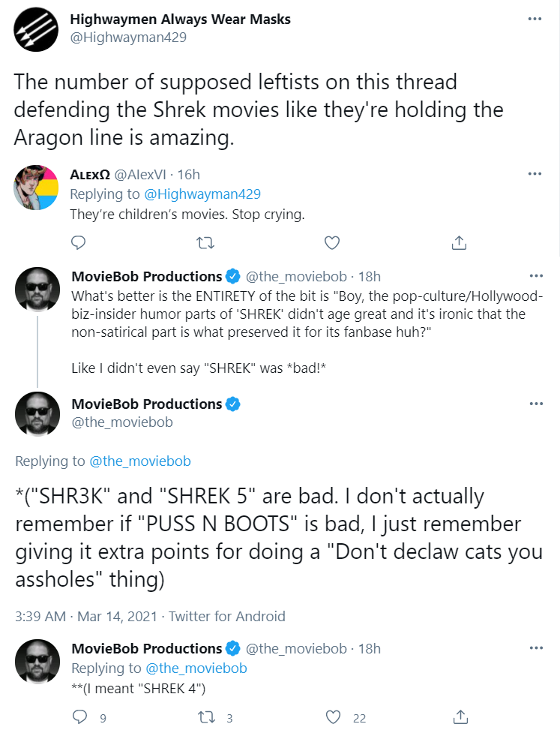Viewport: 560px width, 733px height.
Task: Open the 3:39 AM · Mar 14, 2021 timestamp
Action: [86, 616]
